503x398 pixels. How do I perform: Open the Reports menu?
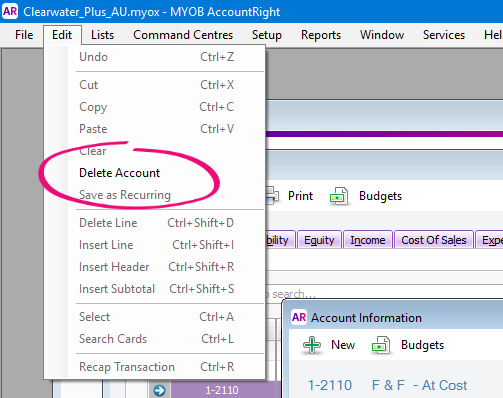point(321,35)
